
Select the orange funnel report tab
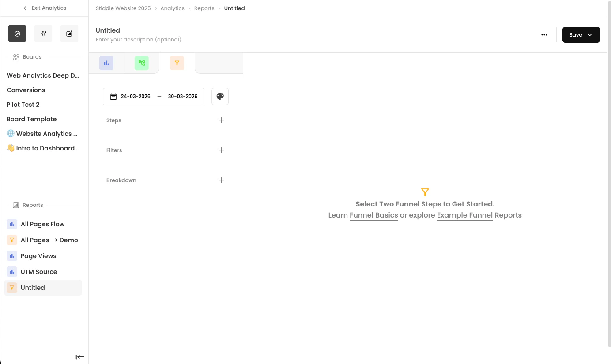[x=177, y=63]
